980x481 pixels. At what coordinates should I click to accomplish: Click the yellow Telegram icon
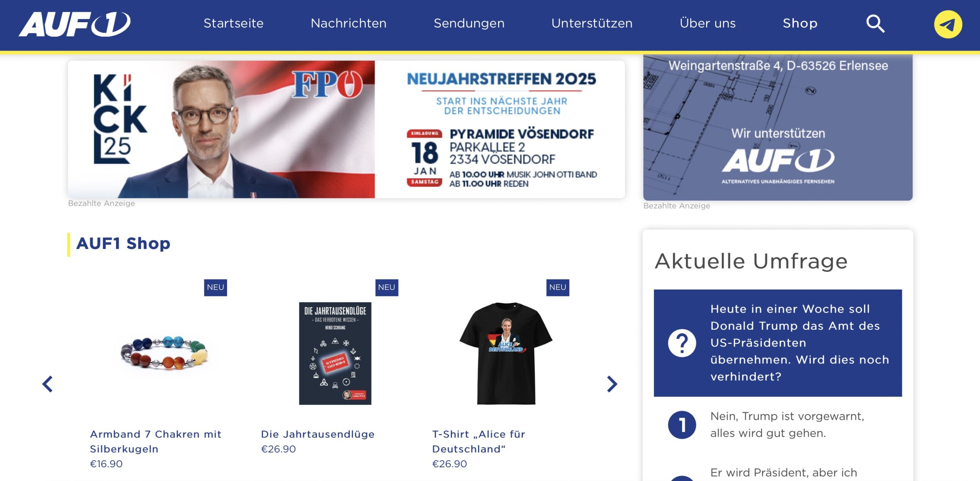(x=948, y=25)
